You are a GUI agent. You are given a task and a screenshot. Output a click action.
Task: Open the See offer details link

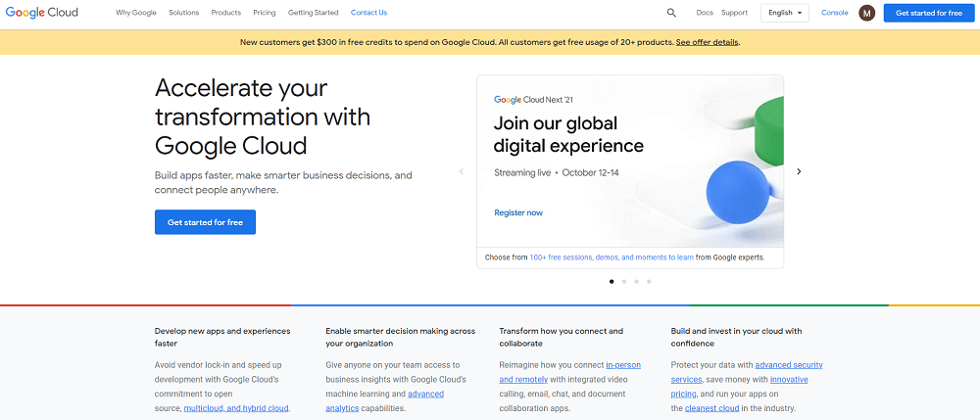707,42
